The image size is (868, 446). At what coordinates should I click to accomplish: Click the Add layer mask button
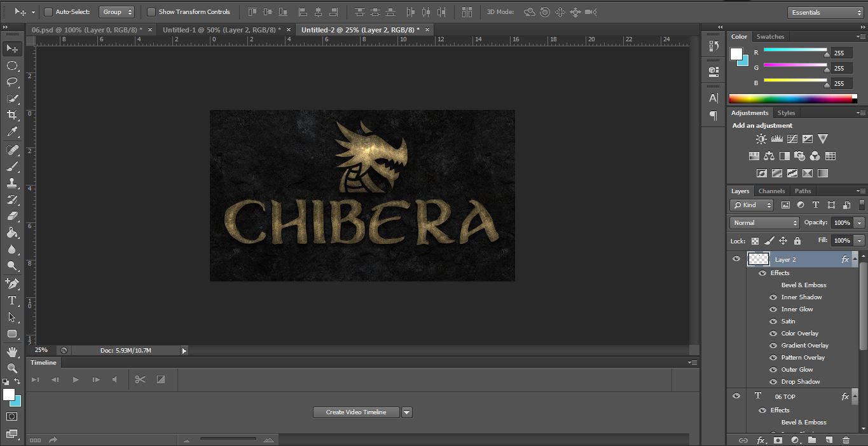click(x=778, y=440)
